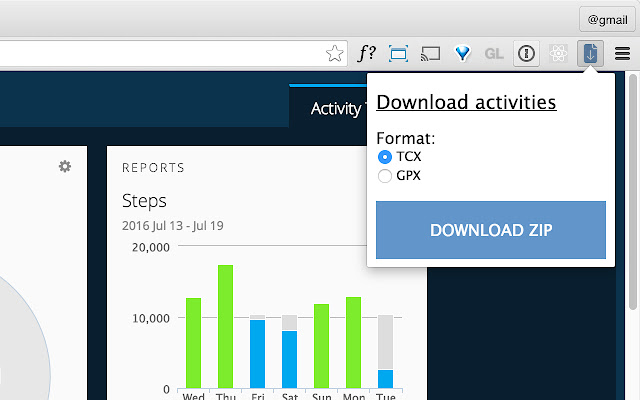Click the REPORTS card heading
The height and width of the screenshot is (400, 640).
153,168
